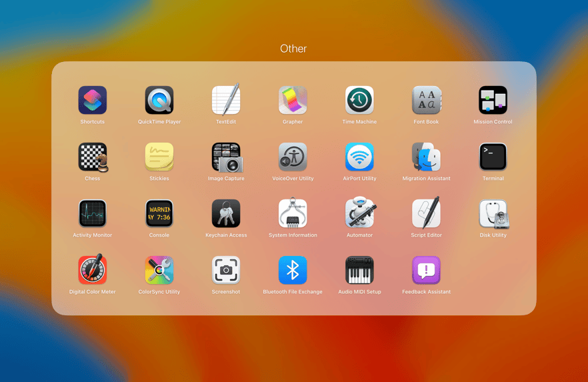Open VoiceOver Utility icon
This screenshot has height=382, width=588.
293,157
